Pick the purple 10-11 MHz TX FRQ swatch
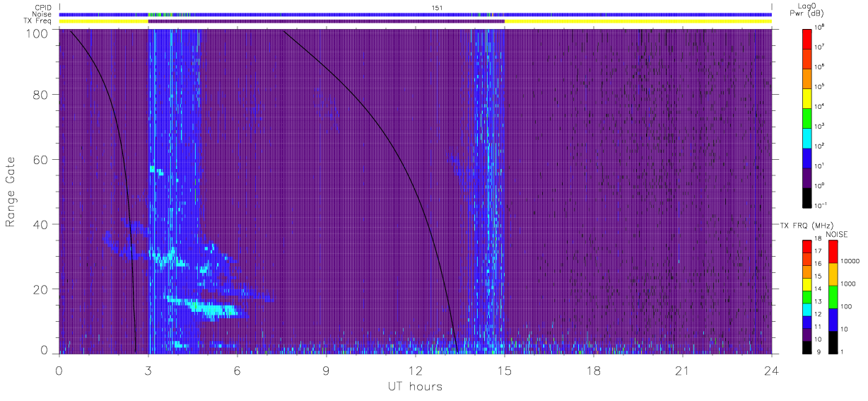The height and width of the screenshot is (401, 868). point(807,333)
